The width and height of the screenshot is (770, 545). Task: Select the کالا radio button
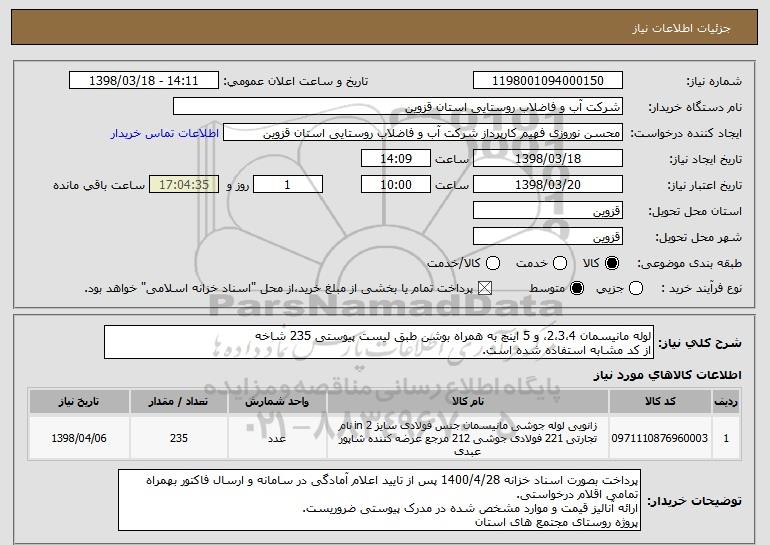[612, 263]
